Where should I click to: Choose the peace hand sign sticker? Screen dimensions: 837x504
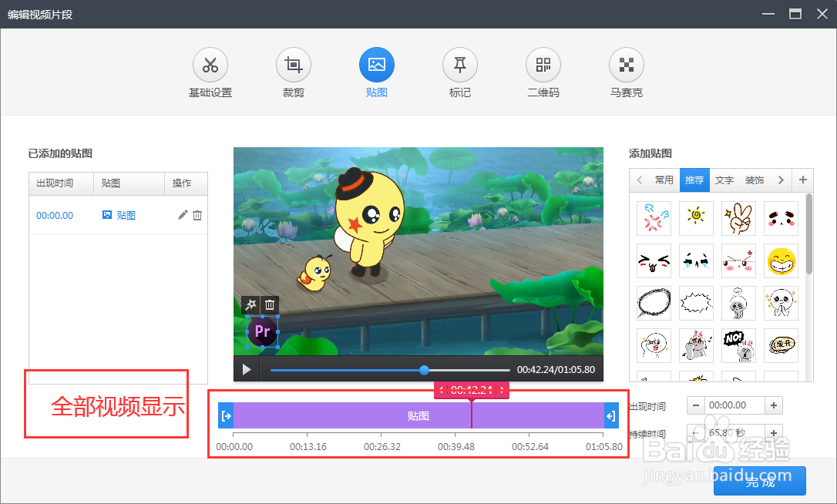[x=739, y=218]
